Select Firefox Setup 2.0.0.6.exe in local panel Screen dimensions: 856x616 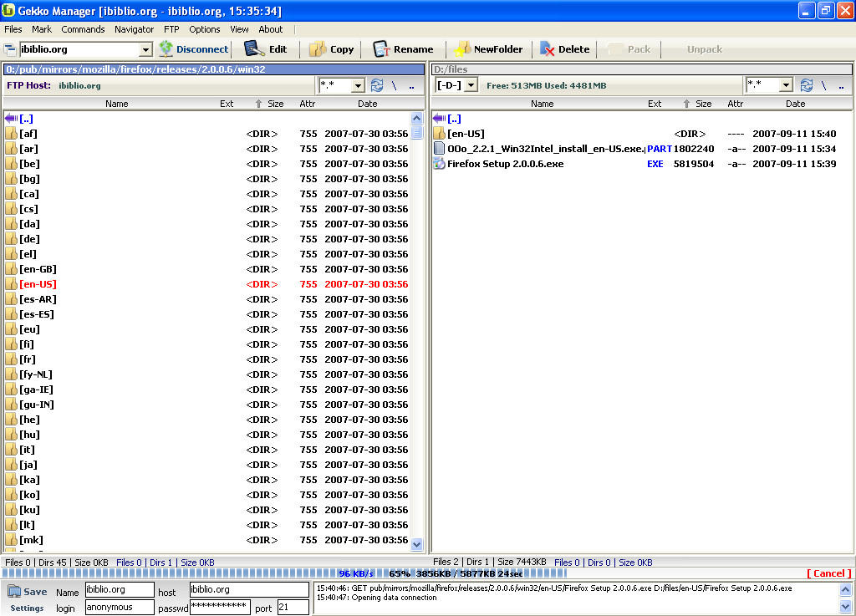505,164
